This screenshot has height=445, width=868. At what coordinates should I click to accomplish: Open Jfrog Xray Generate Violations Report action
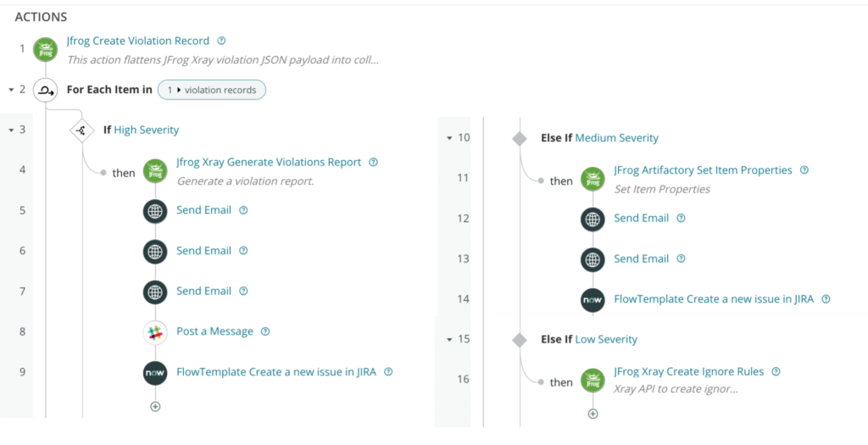coord(269,162)
